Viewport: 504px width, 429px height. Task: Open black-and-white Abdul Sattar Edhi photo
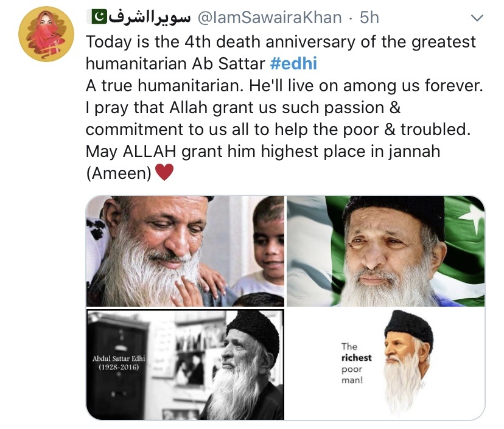(185, 364)
